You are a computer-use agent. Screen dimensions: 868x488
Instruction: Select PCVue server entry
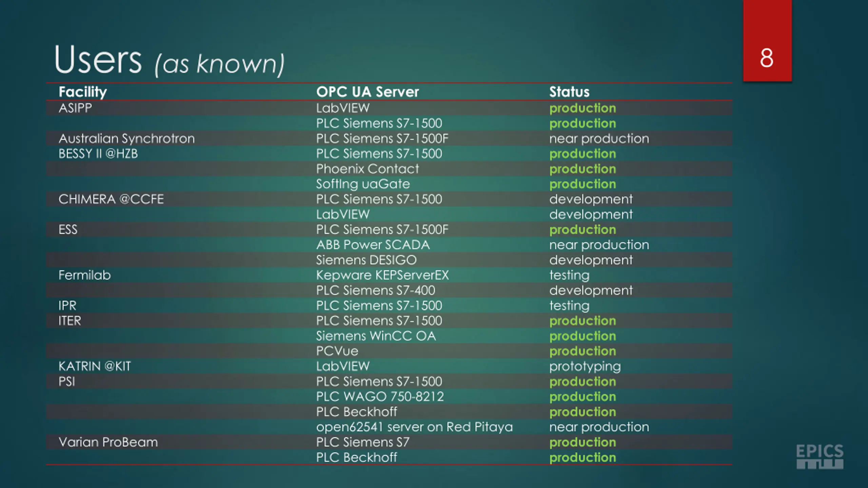click(x=337, y=351)
